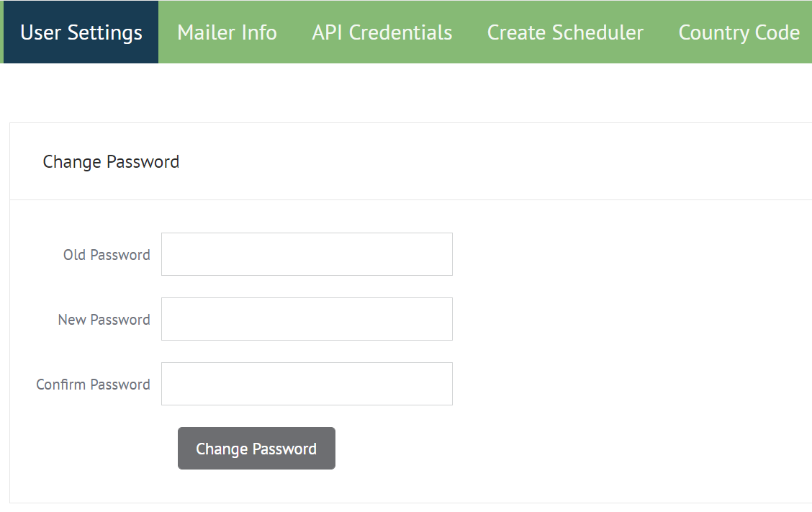Select the Country Code tab
This screenshot has height=512, width=812.
(x=739, y=32)
